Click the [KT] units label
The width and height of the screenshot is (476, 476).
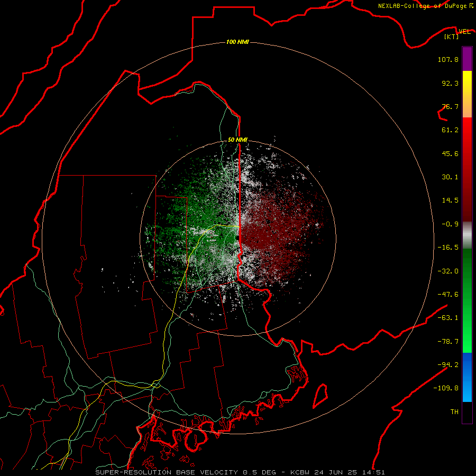[452, 36]
